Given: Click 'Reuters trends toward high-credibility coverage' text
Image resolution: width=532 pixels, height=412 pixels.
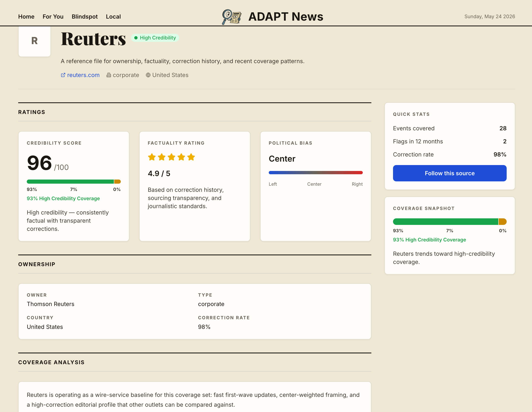Looking at the screenshot, I should 444,258.
